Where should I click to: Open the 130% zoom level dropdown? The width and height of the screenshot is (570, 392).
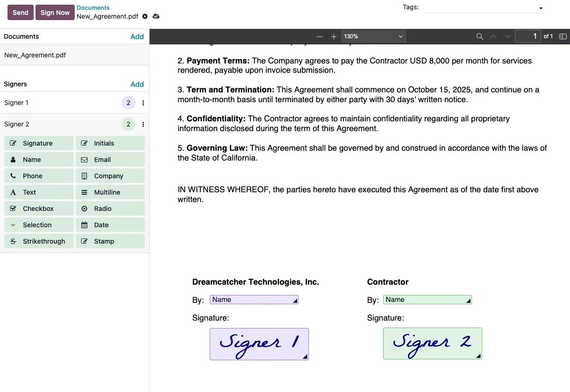(x=373, y=36)
